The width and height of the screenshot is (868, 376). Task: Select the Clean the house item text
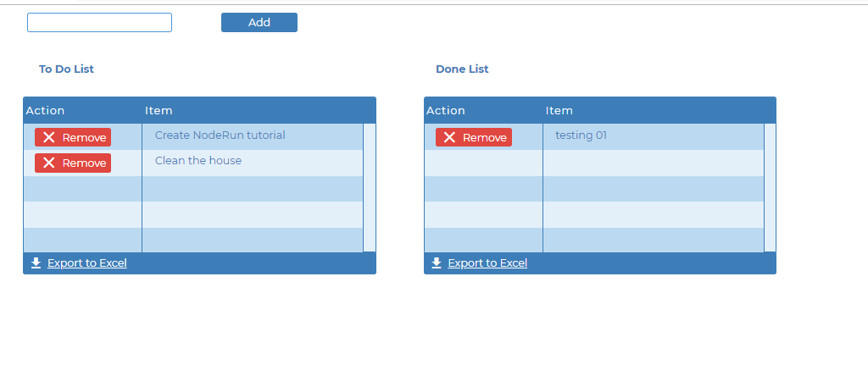pyautogui.click(x=198, y=160)
